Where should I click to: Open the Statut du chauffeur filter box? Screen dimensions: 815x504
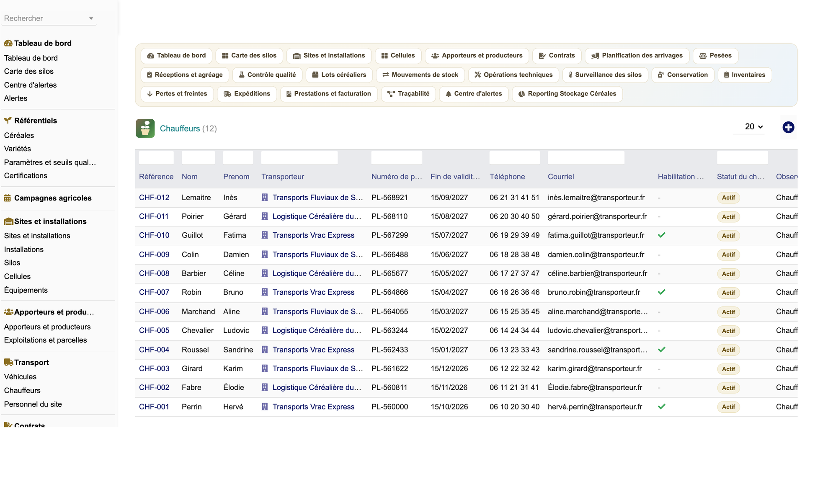coord(742,158)
